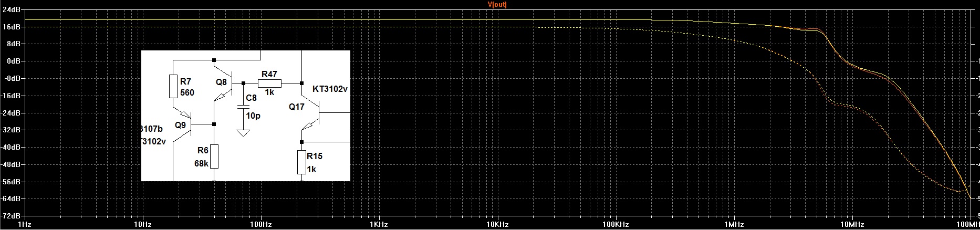Select the R47 resistor symbol
Viewport: 980px width, 230px height.
tap(269, 83)
